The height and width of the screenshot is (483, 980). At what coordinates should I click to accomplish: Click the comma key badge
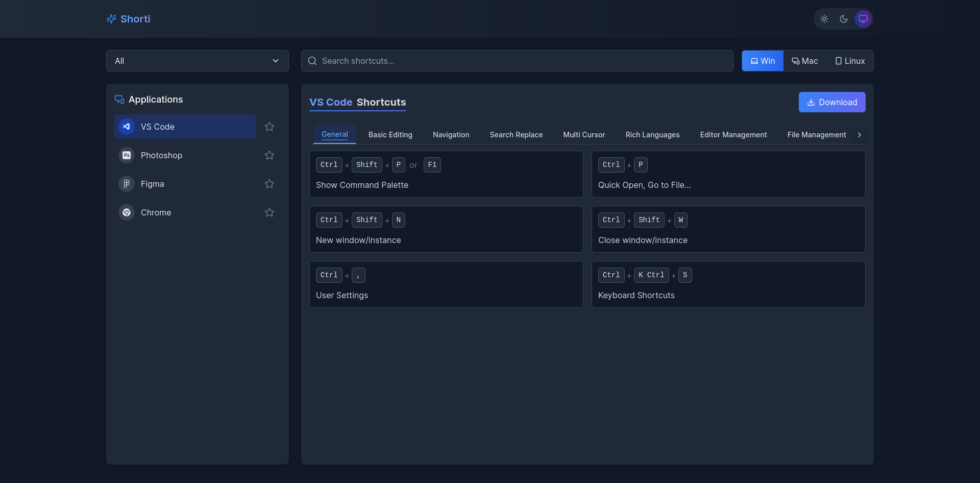tap(358, 275)
